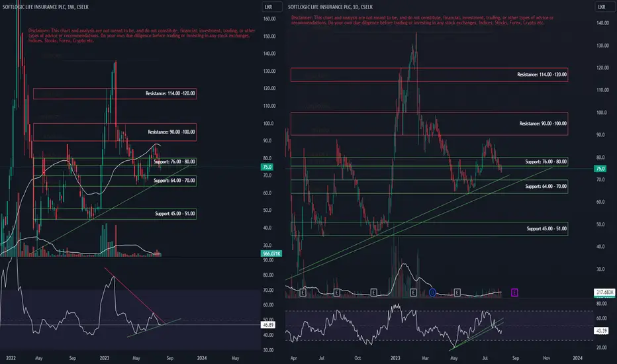
Task: Click the leftmost gray E earnings marker
Action: coord(303,293)
